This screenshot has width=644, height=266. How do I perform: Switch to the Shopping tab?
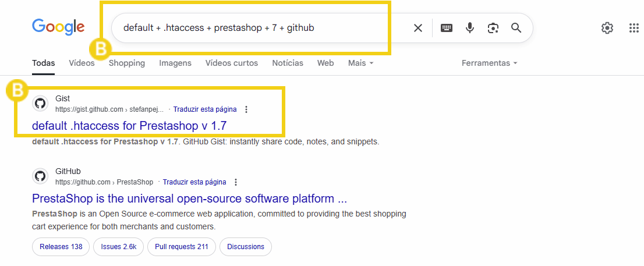click(127, 63)
